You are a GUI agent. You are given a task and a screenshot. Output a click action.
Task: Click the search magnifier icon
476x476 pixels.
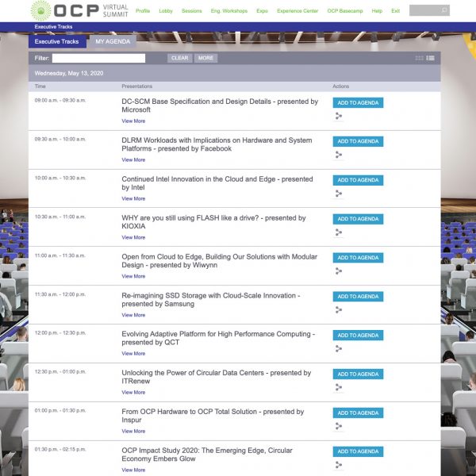[x=444, y=11]
